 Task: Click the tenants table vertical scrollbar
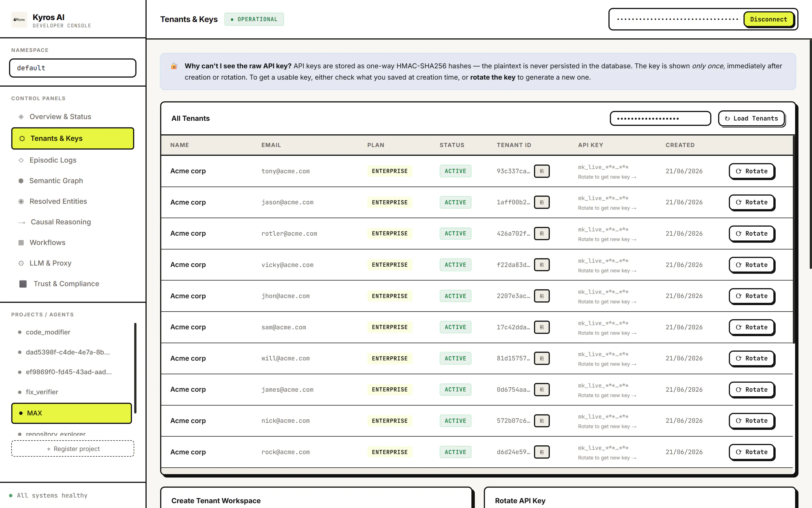tap(794, 239)
